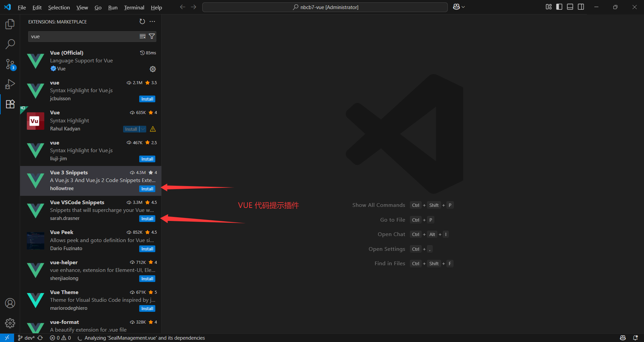Open Vue (Official) extension details
Viewport: 644px width, 342px height.
point(91,61)
